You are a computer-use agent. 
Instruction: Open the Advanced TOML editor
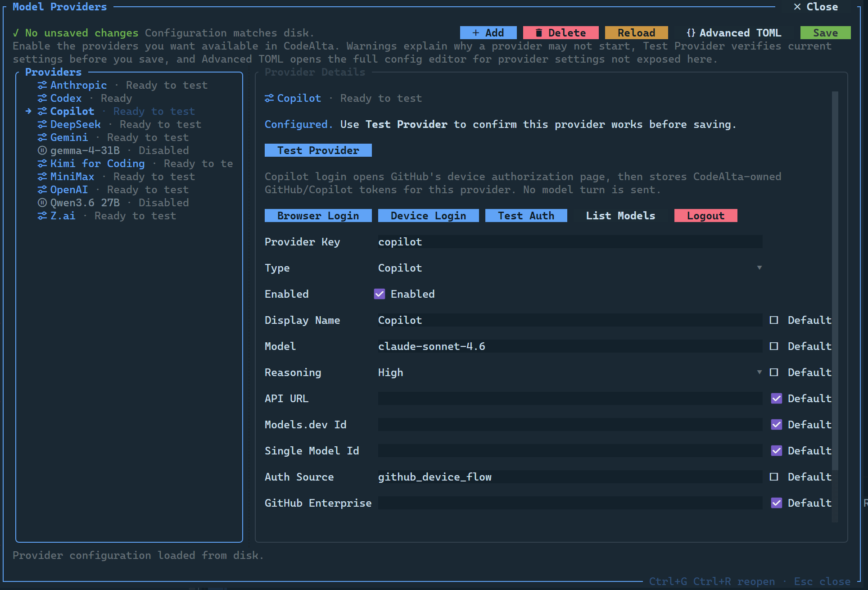point(734,33)
